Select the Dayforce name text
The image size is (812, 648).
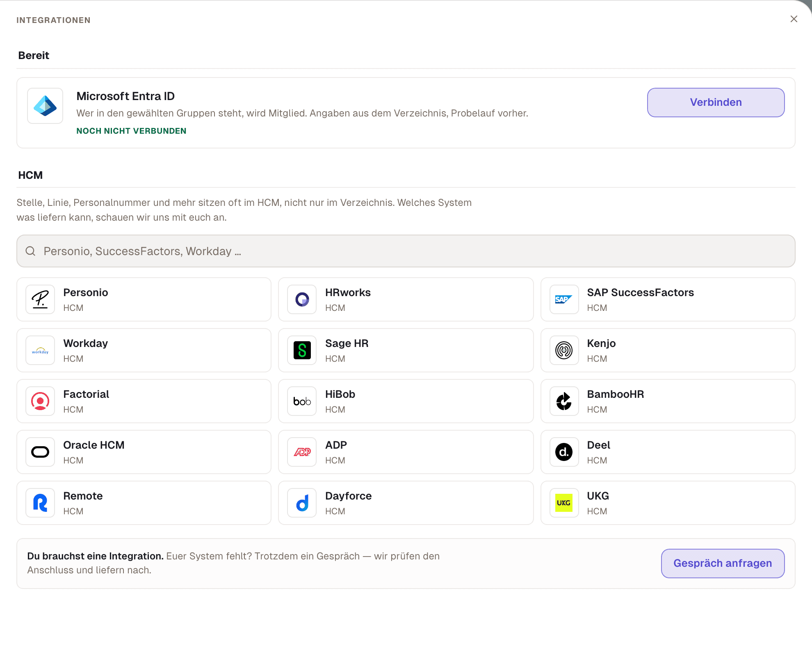348,496
